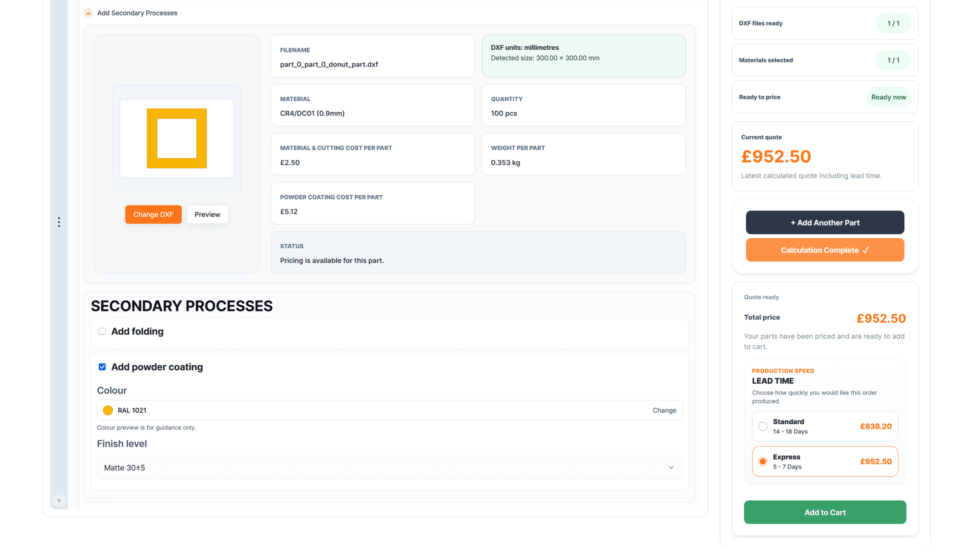Click the yellow donut part thumbnail

pyautogui.click(x=177, y=138)
